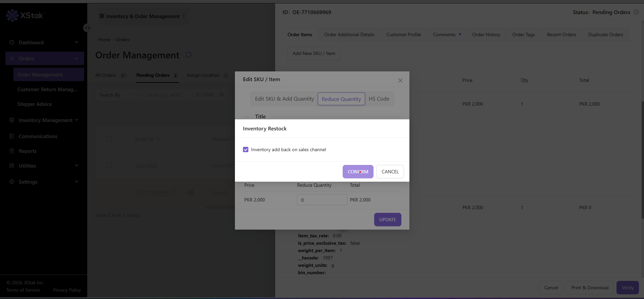
Task: Open the Search By dropdown
Action: click(119, 95)
